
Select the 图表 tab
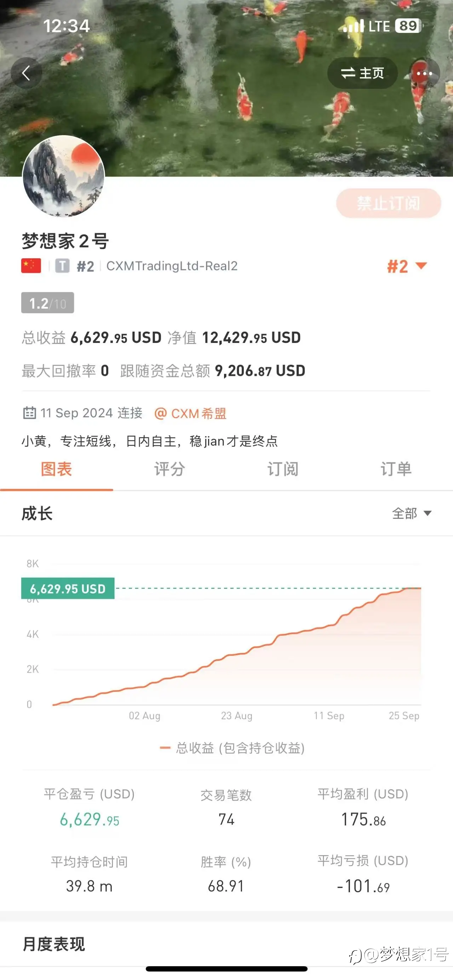(x=56, y=469)
